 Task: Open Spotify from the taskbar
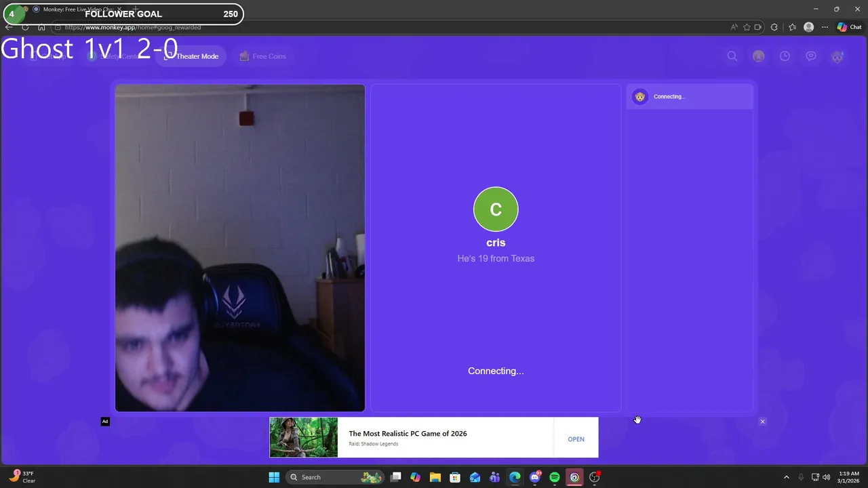[555, 477]
